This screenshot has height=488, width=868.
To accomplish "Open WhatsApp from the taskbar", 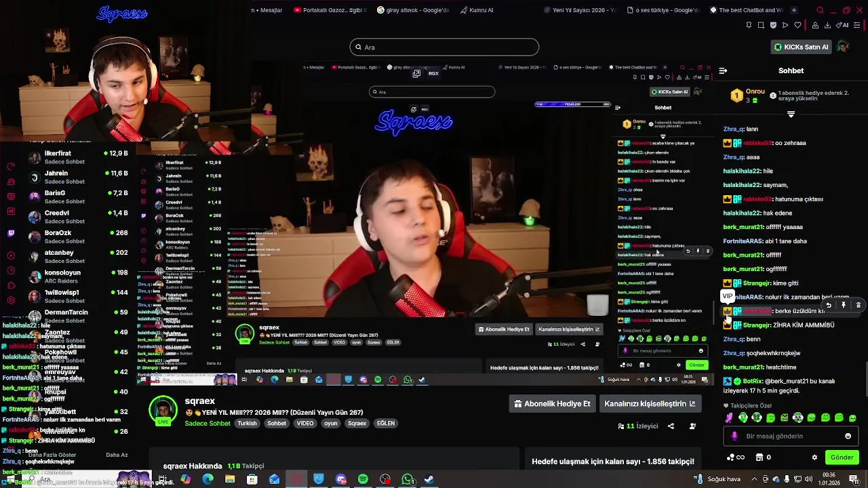I will point(408,479).
